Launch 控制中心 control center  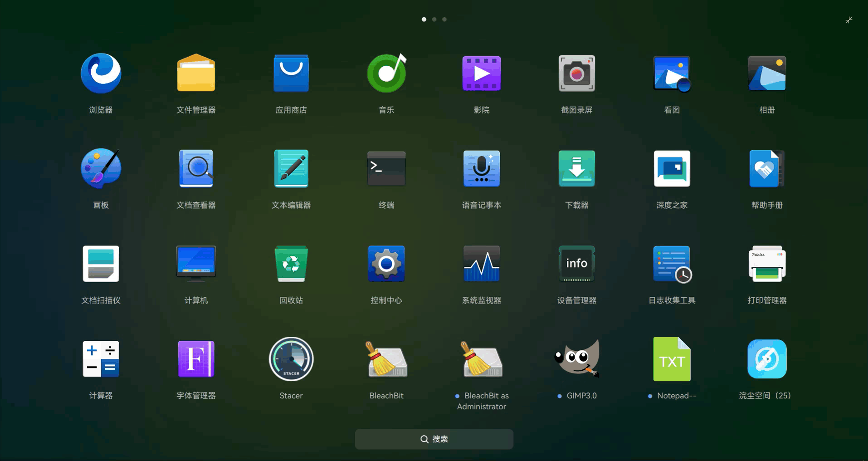tap(386, 264)
